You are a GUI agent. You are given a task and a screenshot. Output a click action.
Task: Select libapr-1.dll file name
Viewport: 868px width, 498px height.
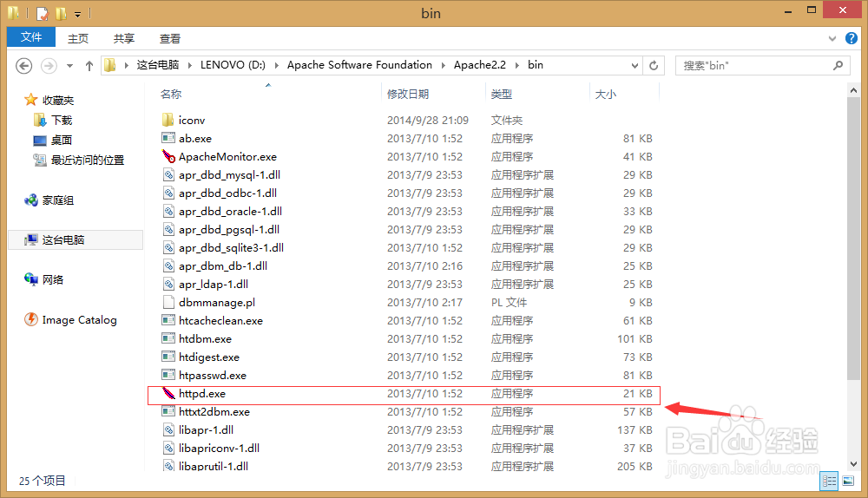point(206,430)
